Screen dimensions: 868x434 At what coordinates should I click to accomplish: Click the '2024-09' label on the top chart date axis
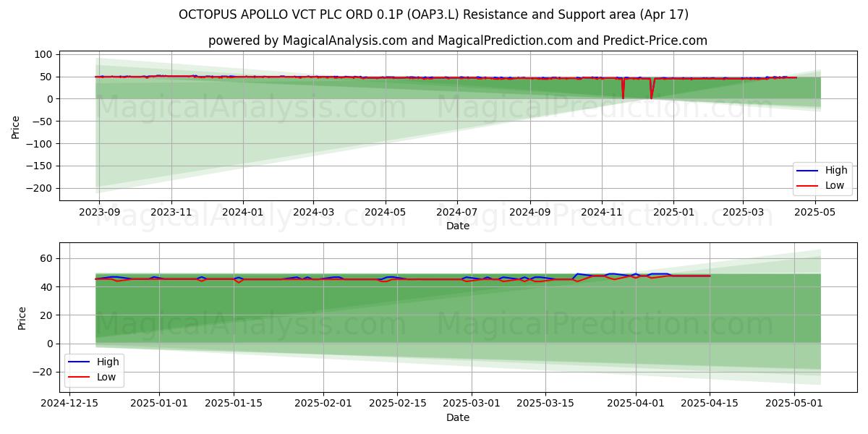click(530, 213)
